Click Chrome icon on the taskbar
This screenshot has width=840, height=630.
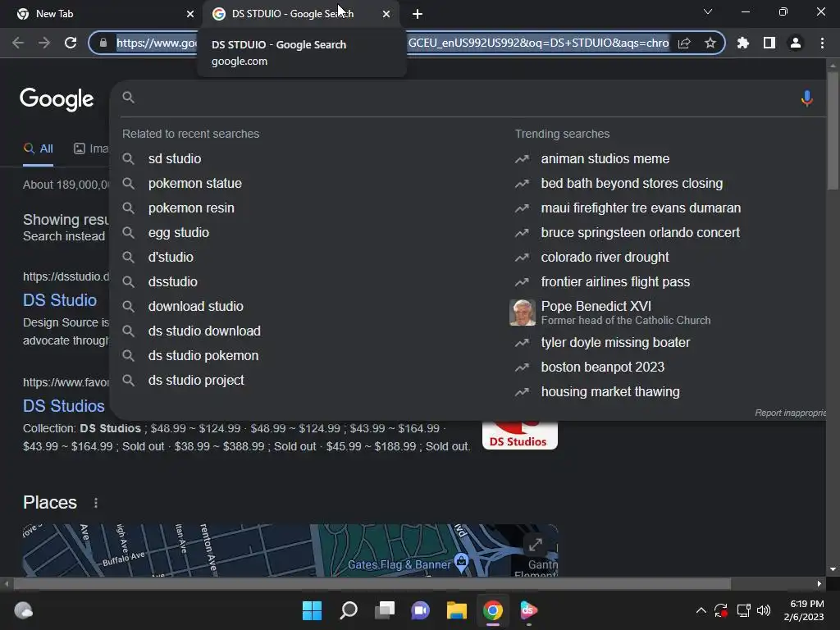(493, 610)
